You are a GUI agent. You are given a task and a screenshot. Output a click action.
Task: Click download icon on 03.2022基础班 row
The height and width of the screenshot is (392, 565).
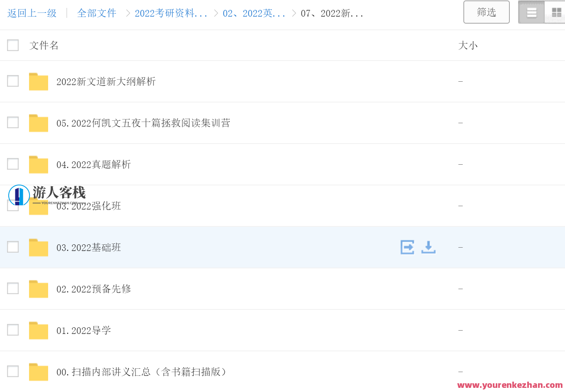pyautogui.click(x=429, y=247)
